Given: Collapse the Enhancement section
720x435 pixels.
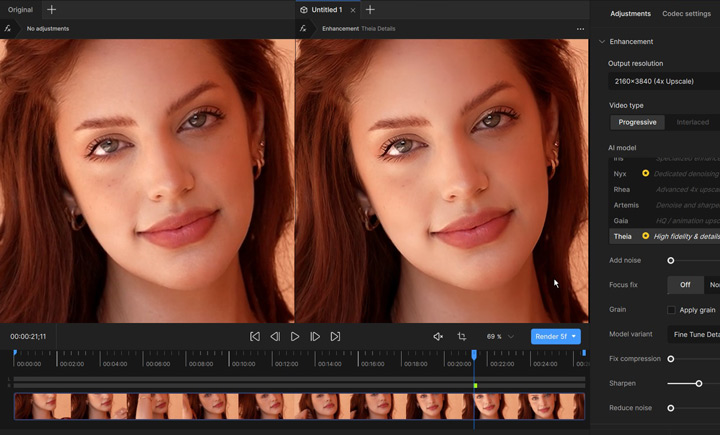Looking at the screenshot, I should (601, 42).
